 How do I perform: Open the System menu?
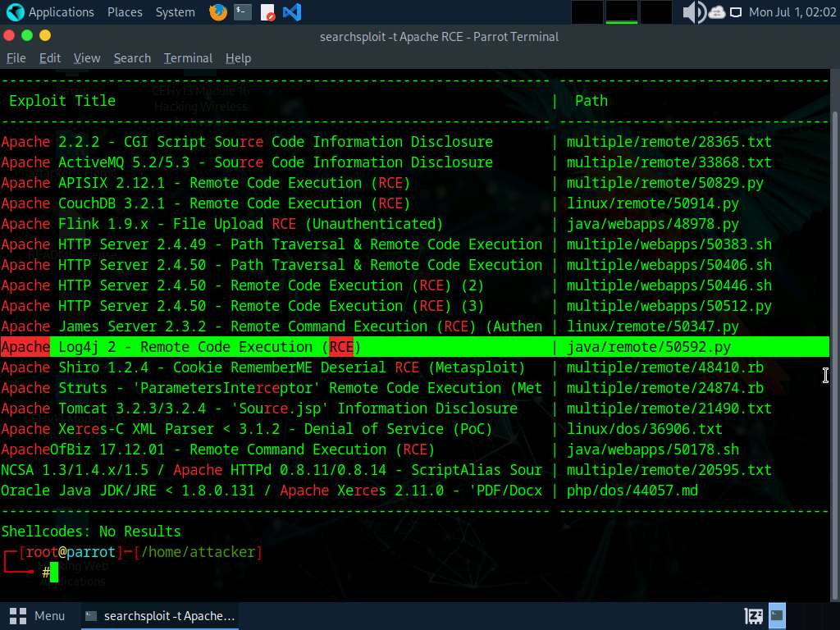tap(175, 12)
